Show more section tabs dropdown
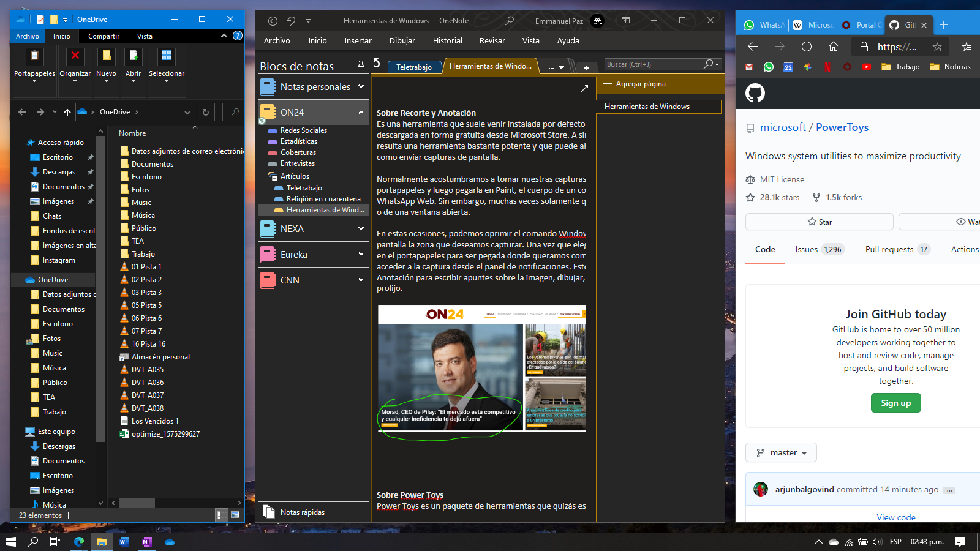This screenshot has height=551, width=980. pyautogui.click(x=556, y=67)
